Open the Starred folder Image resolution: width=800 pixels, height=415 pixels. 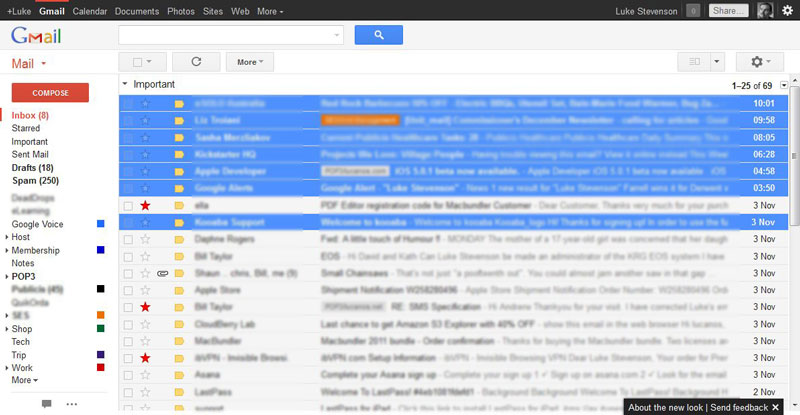[x=26, y=128]
